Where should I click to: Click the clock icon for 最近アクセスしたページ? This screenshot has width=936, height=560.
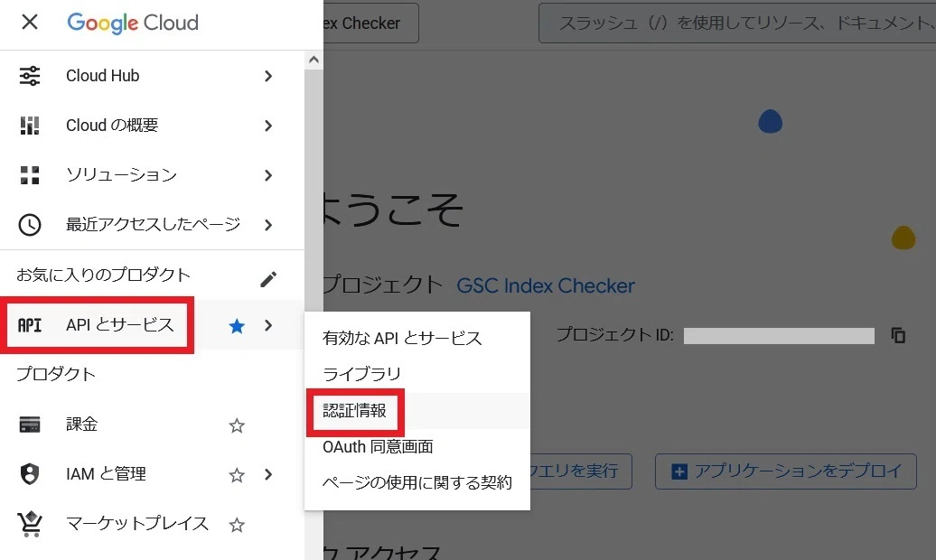pos(29,225)
